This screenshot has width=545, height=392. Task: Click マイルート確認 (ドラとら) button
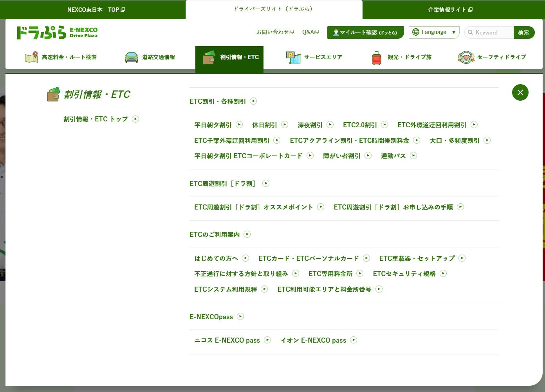tap(366, 33)
